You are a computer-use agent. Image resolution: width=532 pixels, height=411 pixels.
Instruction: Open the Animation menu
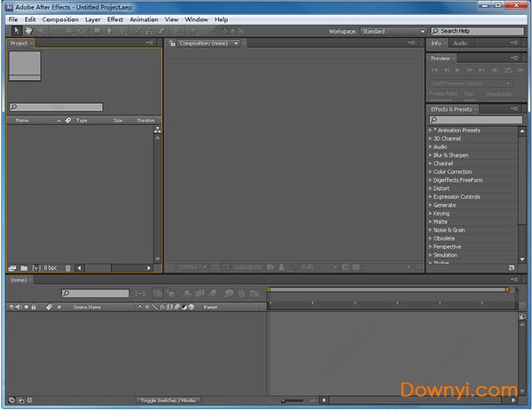[144, 20]
